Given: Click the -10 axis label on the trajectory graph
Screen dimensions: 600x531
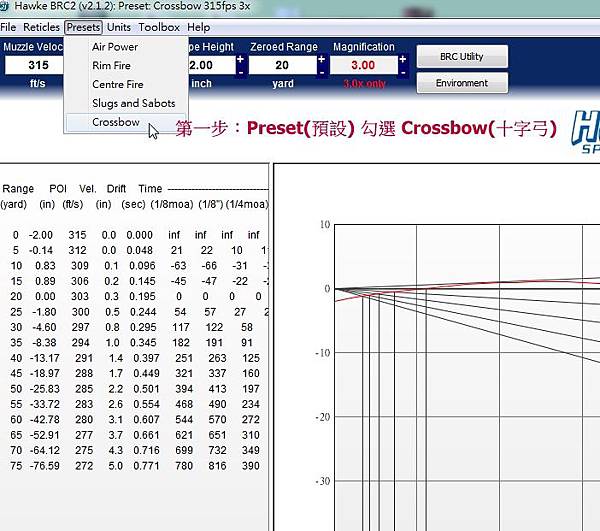Looking at the screenshot, I should click(322, 353).
